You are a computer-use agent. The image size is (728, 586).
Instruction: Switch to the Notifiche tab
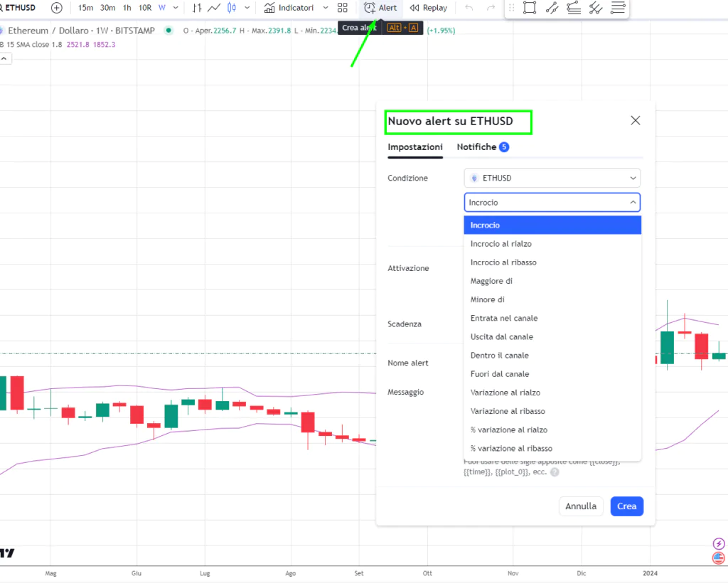pyautogui.click(x=483, y=146)
